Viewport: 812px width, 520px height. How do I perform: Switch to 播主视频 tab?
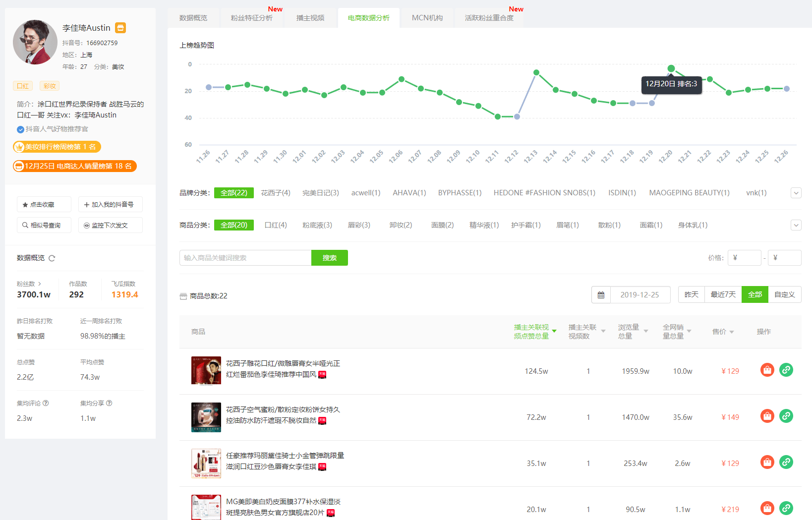tap(310, 18)
